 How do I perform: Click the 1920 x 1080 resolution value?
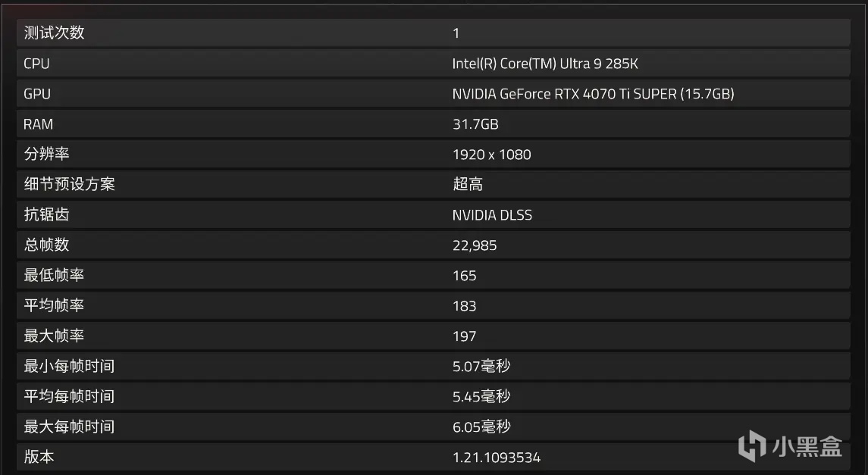pyautogui.click(x=491, y=155)
